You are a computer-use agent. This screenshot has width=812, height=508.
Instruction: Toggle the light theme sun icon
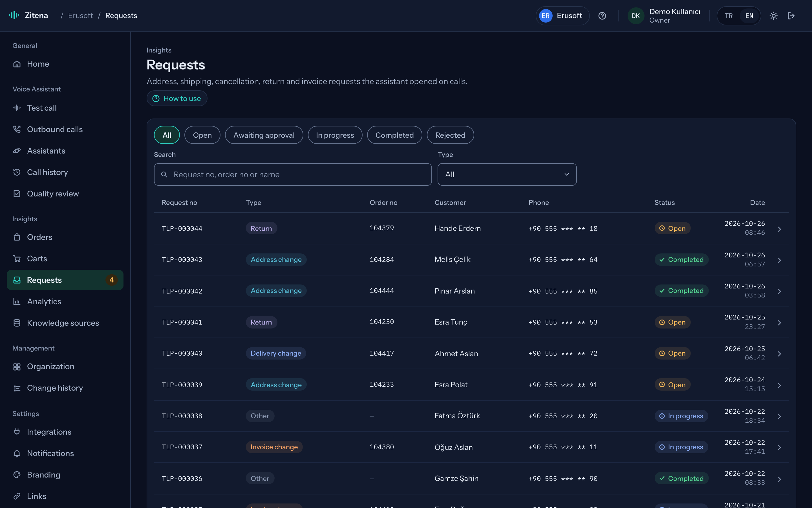(x=773, y=16)
